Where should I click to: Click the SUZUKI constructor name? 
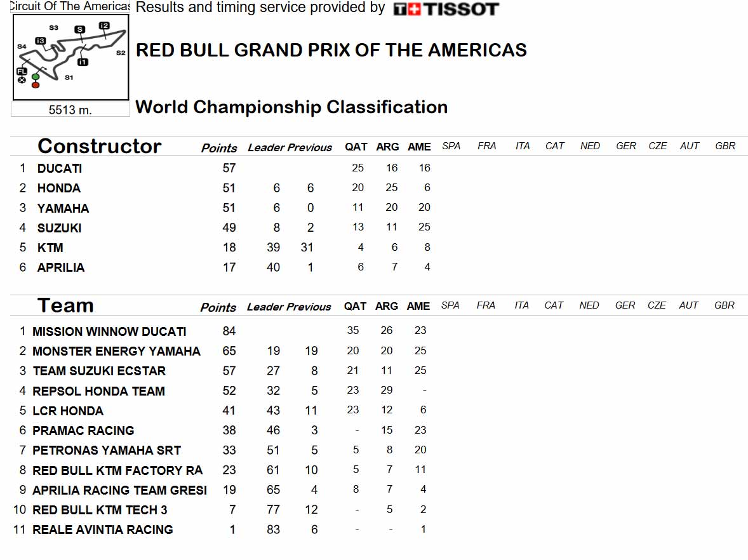coord(59,228)
